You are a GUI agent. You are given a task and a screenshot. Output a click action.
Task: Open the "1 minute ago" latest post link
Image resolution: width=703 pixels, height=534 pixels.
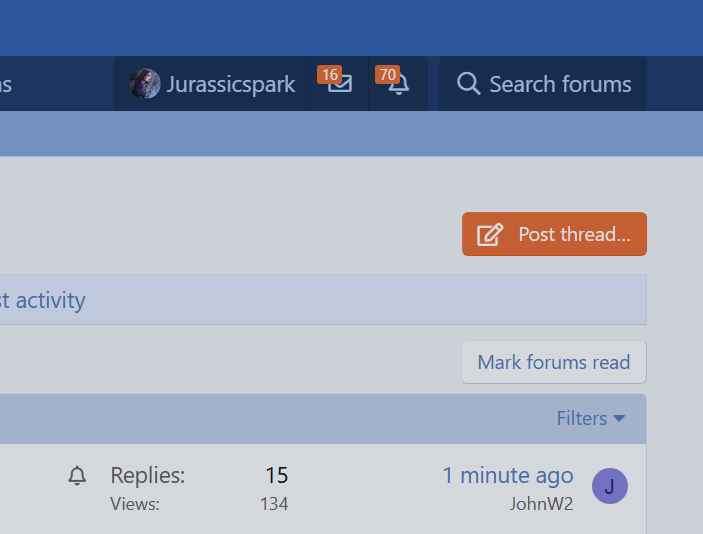click(508, 475)
